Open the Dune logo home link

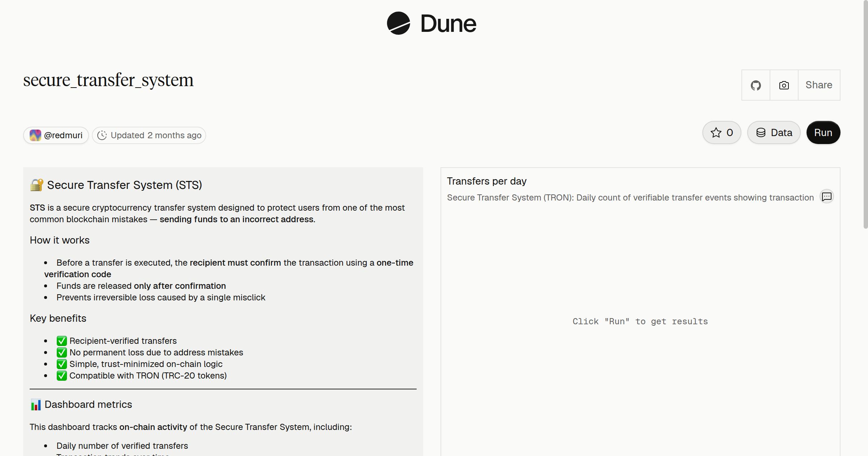(x=431, y=24)
